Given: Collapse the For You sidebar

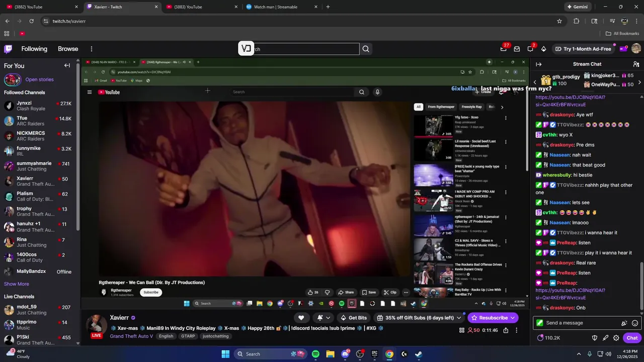Looking at the screenshot, I should 67,65.
